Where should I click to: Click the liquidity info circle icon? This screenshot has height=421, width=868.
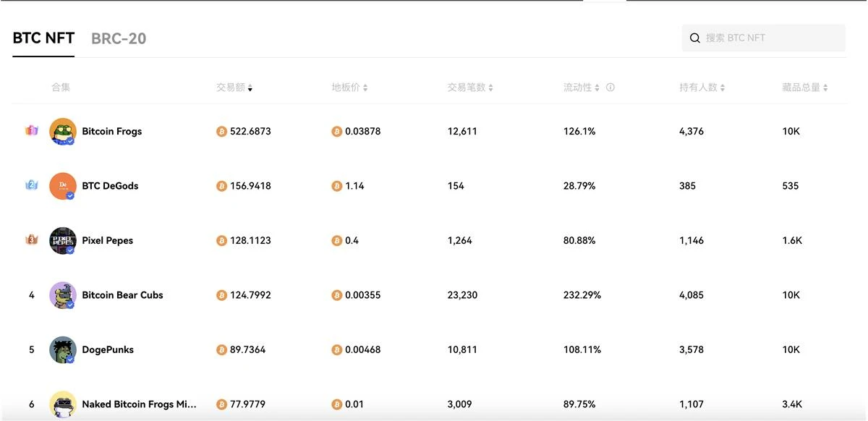[610, 88]
